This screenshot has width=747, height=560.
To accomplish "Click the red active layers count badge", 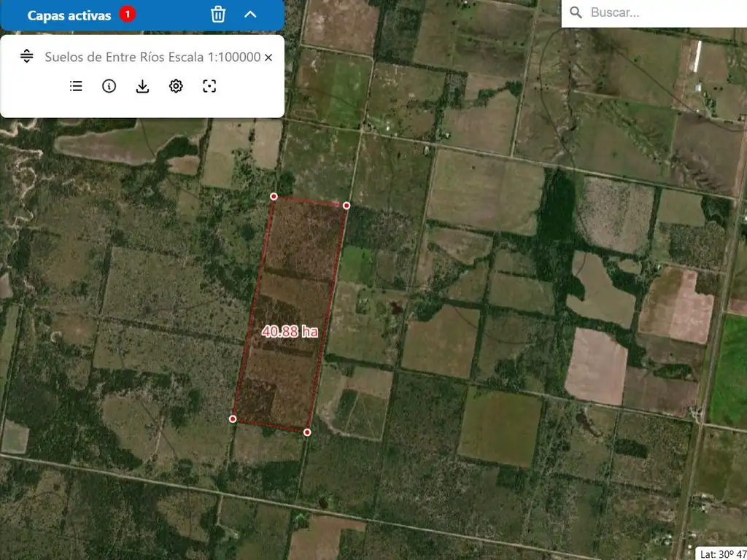I will 128,15.
